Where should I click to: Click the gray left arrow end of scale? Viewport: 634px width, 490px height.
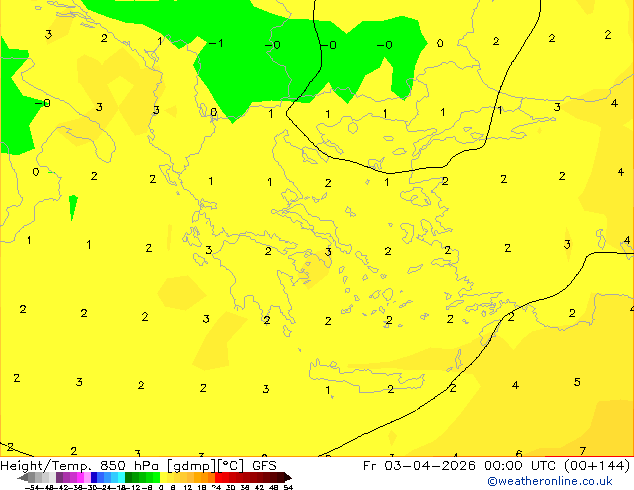(x=23, y=477)
